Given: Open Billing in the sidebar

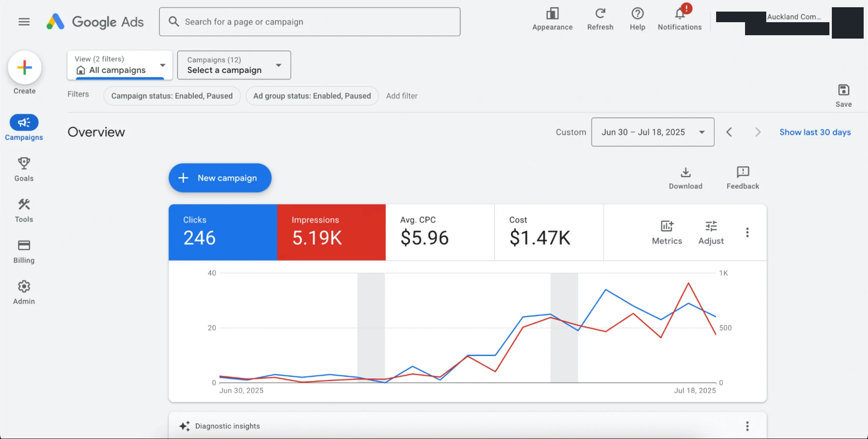Looking at the screenshot, I should 24,251.
